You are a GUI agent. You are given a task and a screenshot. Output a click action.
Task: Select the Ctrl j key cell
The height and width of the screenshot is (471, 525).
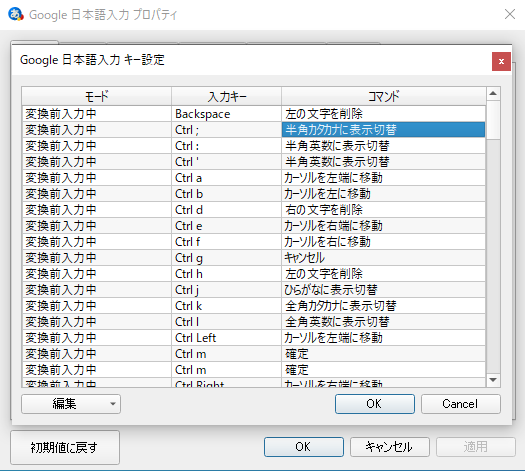coord(226,290)
